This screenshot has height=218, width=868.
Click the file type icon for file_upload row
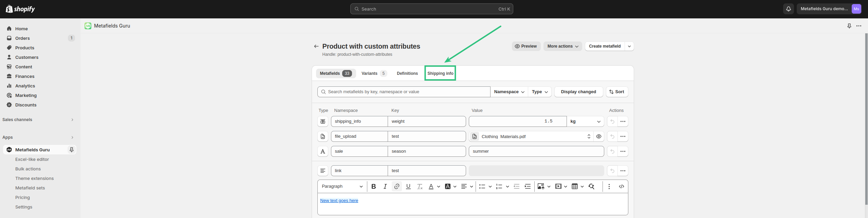(x=323, y=136)
